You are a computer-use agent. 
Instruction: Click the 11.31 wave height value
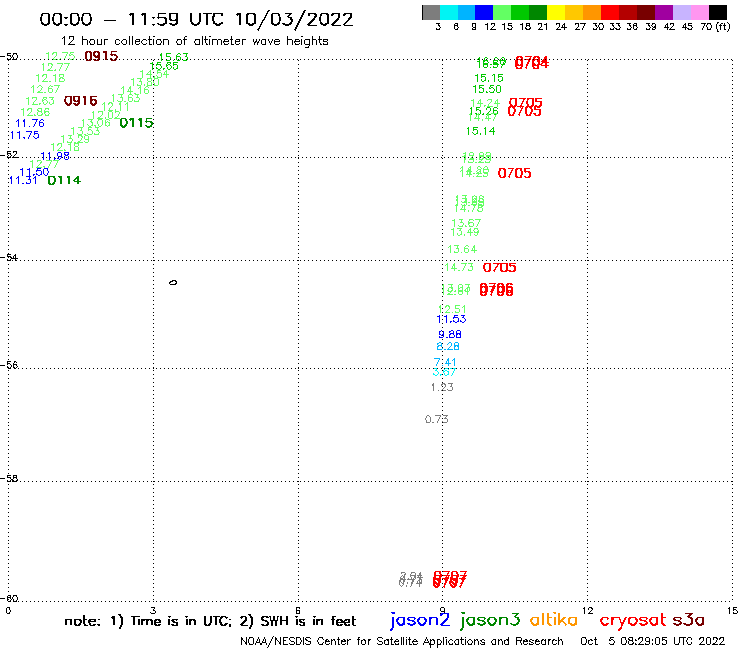tap(23, 180)
